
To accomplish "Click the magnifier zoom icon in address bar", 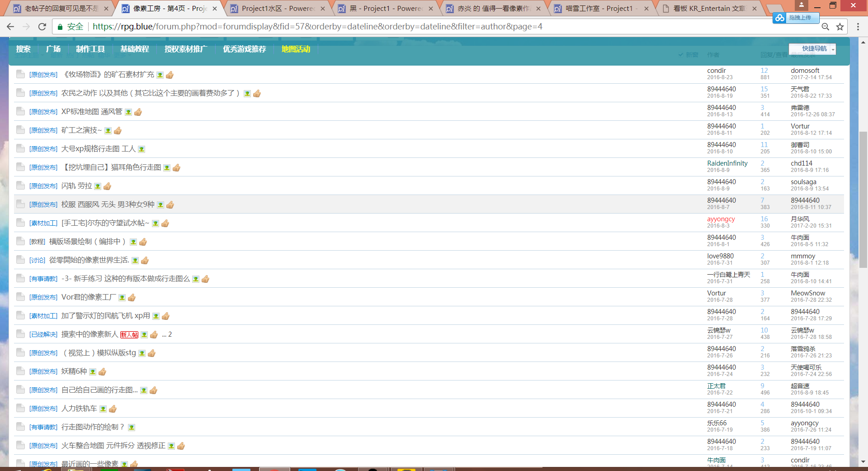I will (825, 27).
